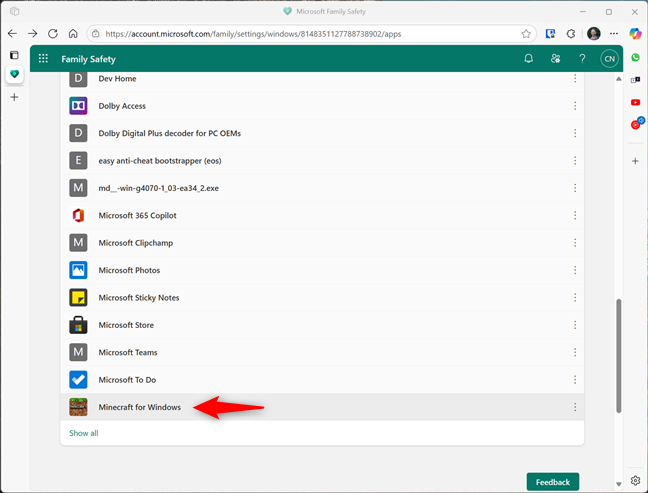The height and width of the screenshot is (493, 648).
Task: Open the Microsoft apps launcher grid
Action: click(43, 59)
